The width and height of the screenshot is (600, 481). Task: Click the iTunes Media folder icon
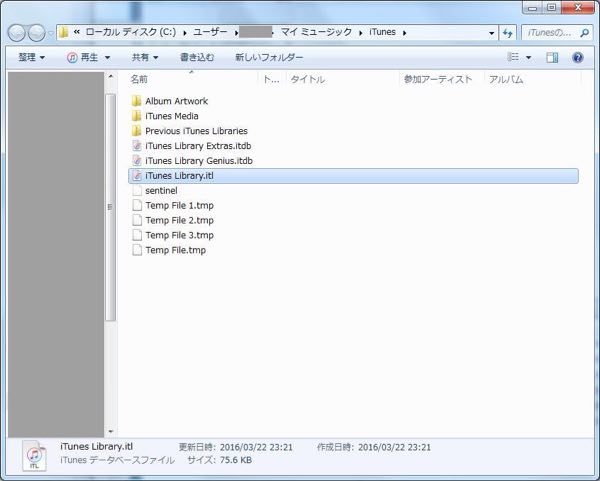coord(136,116)
